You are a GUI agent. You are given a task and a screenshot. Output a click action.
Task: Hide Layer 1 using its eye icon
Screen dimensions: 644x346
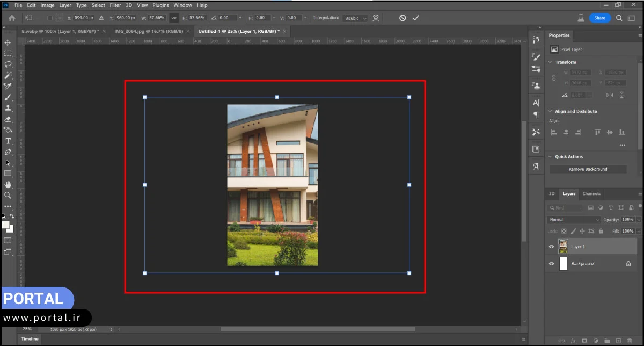(x=551, y=247)
